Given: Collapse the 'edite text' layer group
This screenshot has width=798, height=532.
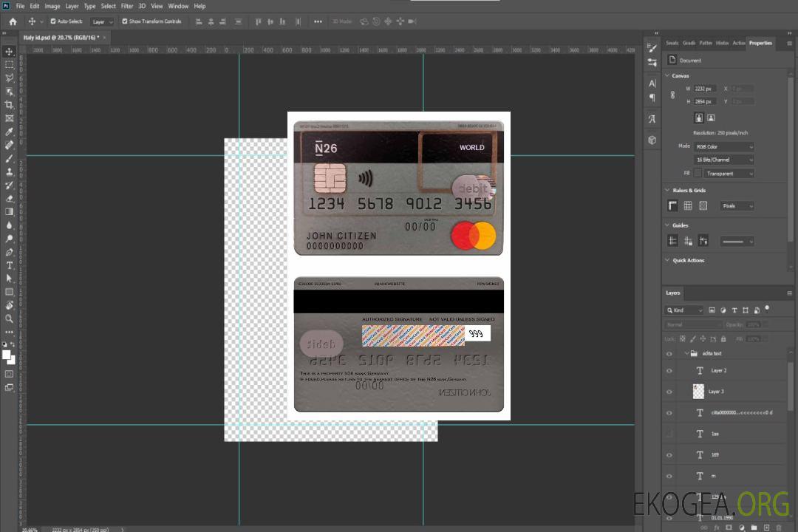Looking at the screenshot, I should (686, 353).
